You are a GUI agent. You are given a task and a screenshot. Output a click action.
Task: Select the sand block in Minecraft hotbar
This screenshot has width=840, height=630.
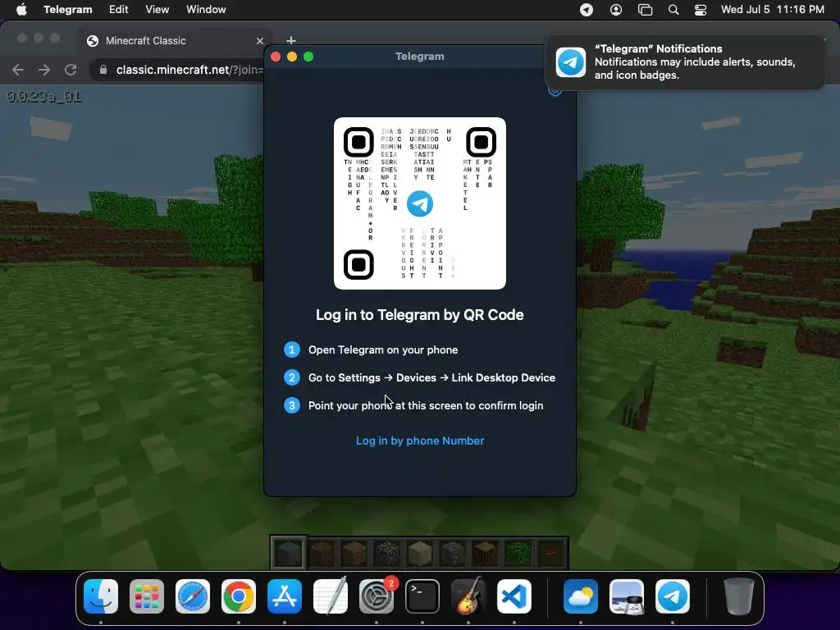(420, 552)
